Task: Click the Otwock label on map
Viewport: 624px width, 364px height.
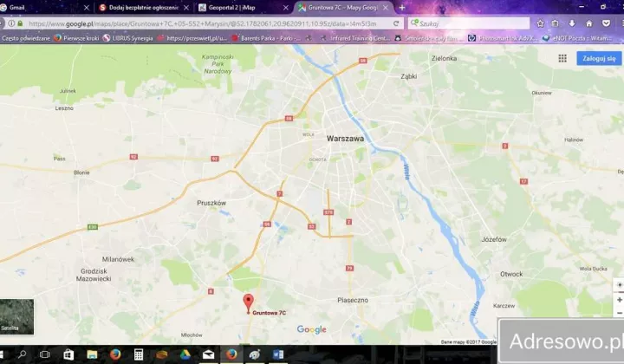Action: 511,274
